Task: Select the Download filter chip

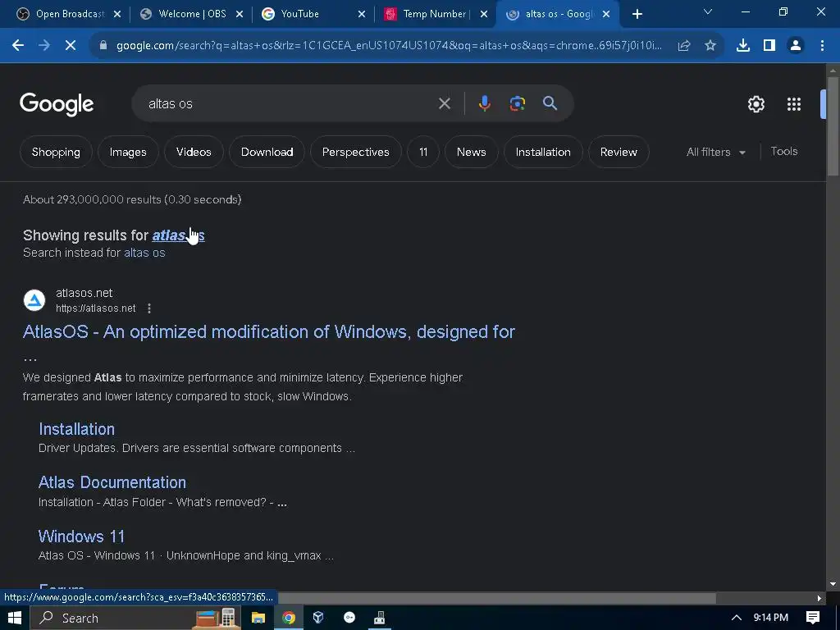Action: (267, 152)
